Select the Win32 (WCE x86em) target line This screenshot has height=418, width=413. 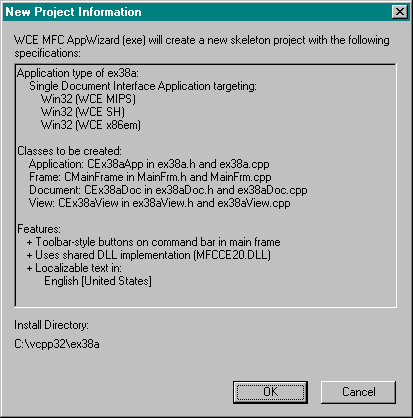(91, 125)
